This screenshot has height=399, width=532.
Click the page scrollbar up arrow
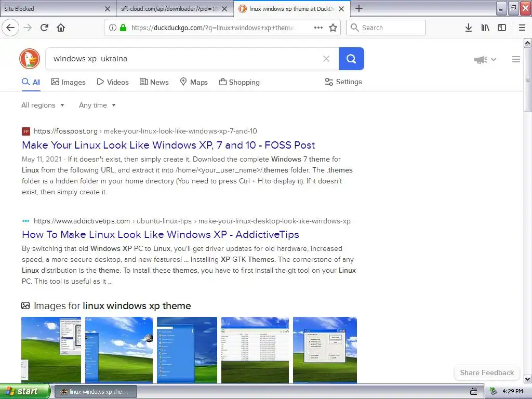pyautogui.click(x=528, y=43)
